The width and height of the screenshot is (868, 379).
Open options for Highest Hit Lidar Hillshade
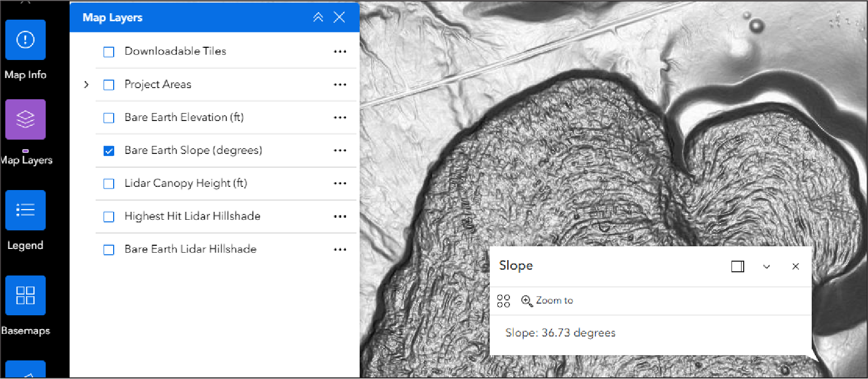340,216
